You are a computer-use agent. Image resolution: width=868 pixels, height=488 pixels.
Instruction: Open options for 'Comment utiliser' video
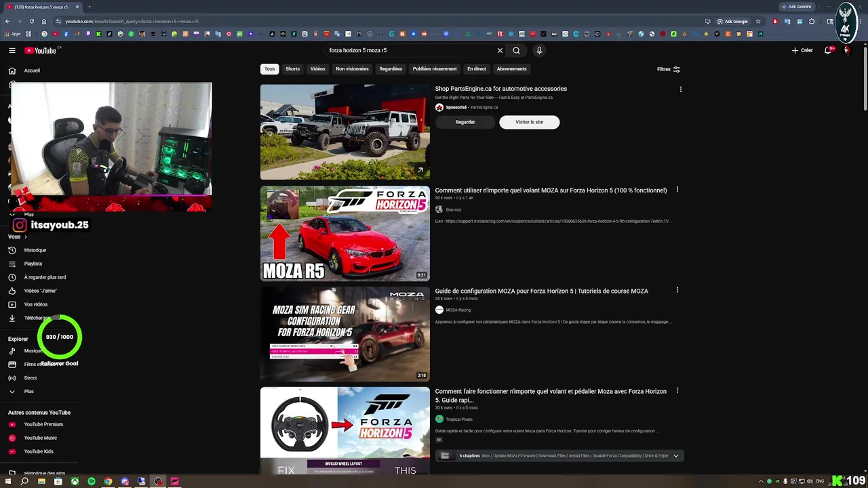click(x=677, y=190)
